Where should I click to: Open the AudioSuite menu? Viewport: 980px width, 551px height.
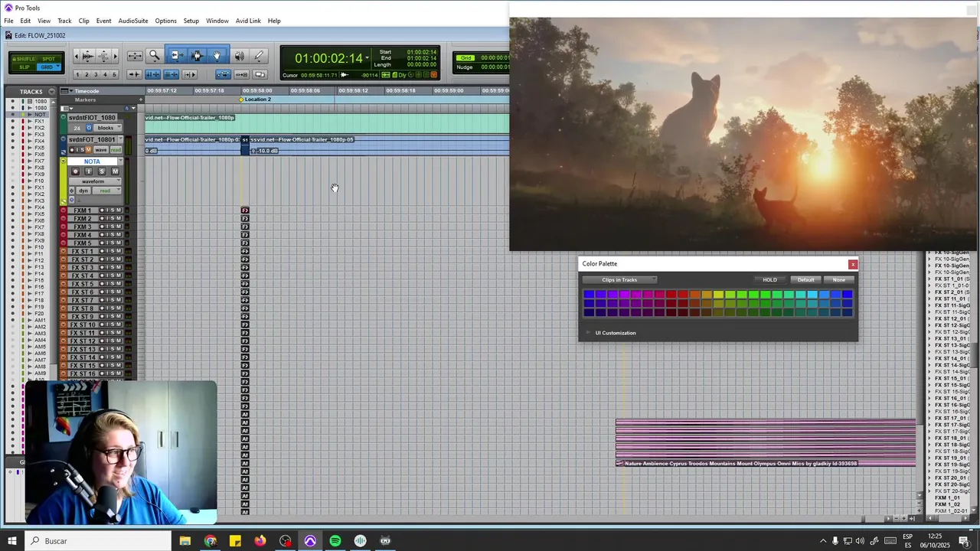[133, 21]
